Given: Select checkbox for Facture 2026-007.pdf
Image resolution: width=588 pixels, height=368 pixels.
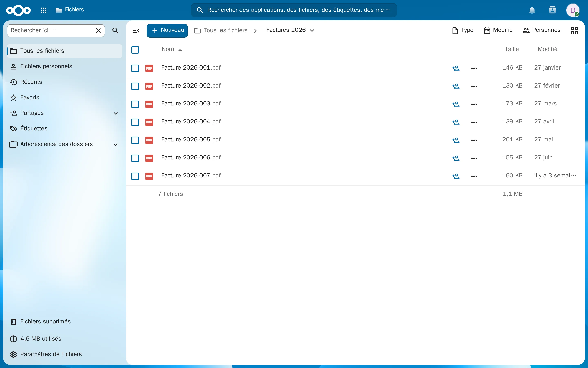Looking at the screenshot, I should pyautogui.click(x=135, y=176).
